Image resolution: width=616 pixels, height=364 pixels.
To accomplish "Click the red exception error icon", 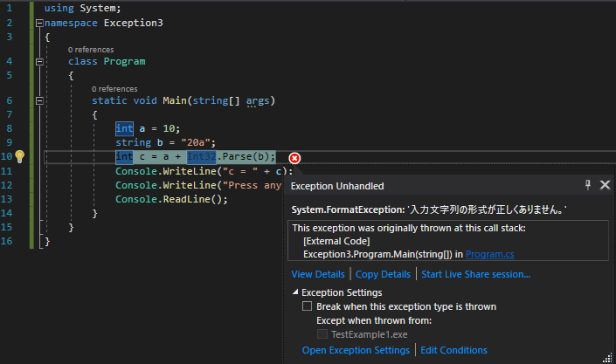I will click(294, 158).
